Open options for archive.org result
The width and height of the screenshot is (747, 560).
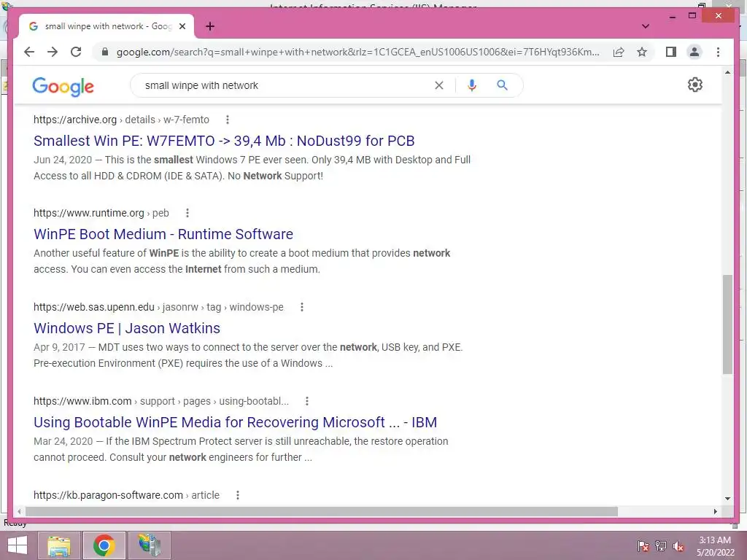tap(228, 120)
